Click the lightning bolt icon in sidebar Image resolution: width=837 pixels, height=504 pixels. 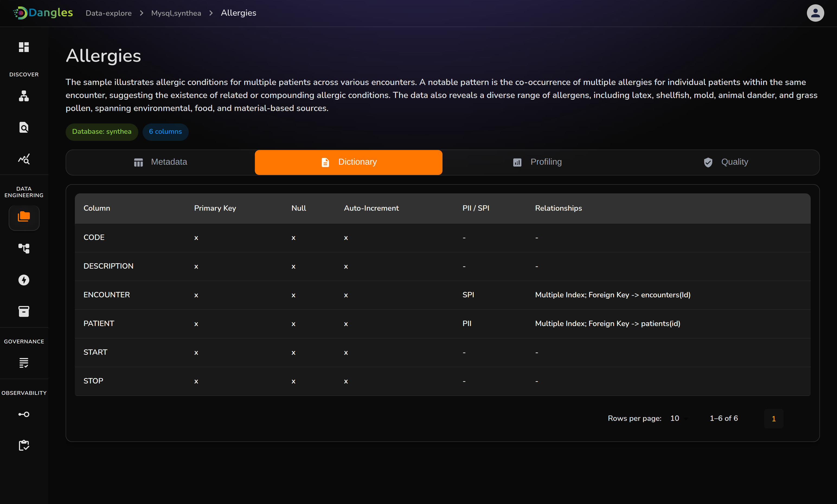24,280
